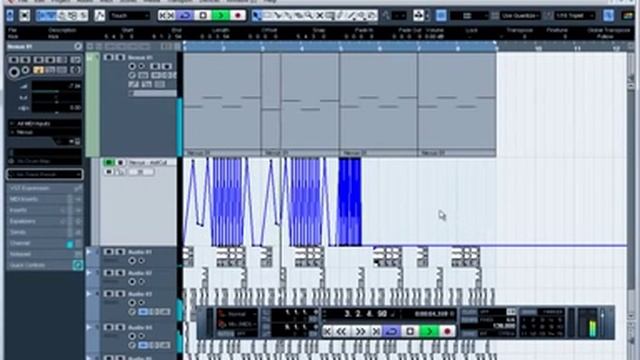This screenshot has height=360, width=640.
Task: Toggle green Read button on automation track
Action: tap(109, 163)
